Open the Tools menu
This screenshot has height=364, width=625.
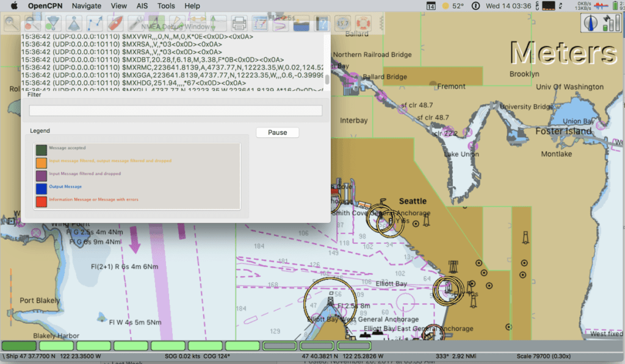166,5
